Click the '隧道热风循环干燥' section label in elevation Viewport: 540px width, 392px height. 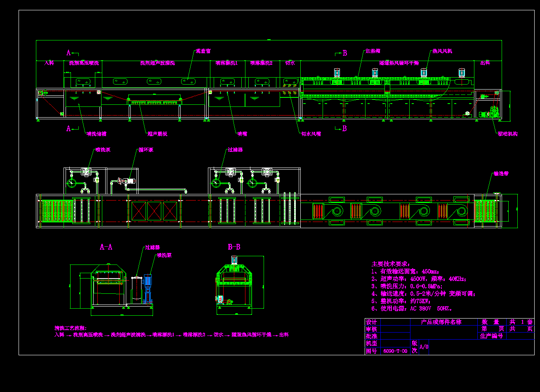point(399,63)
